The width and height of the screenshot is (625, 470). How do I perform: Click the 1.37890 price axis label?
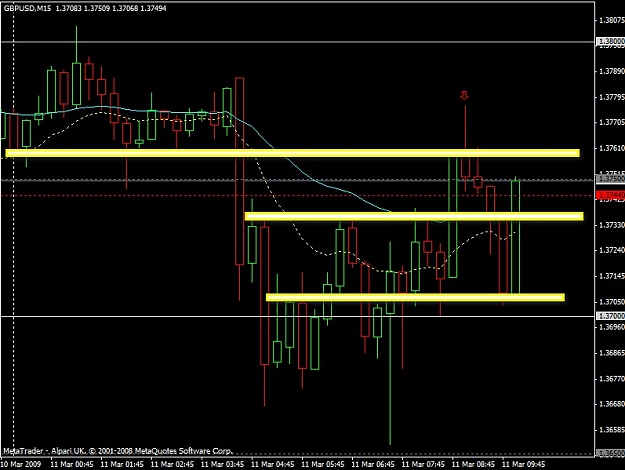612,71
